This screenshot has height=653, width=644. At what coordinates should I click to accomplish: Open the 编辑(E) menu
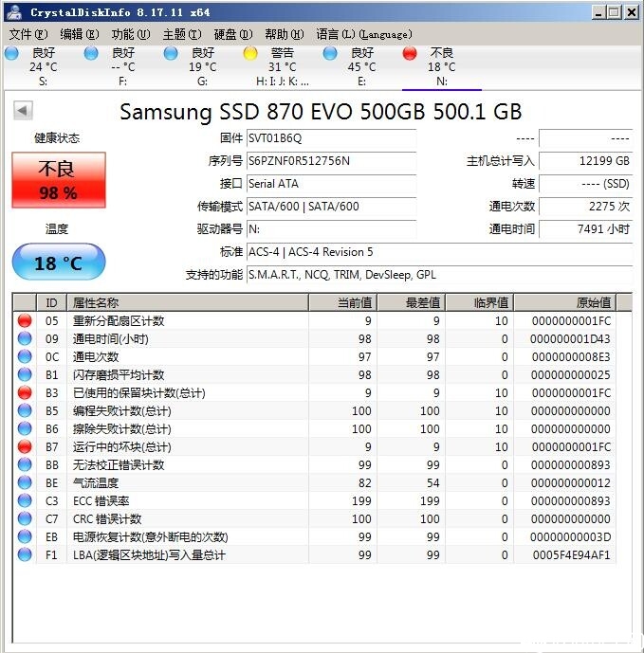click(80, 34)
